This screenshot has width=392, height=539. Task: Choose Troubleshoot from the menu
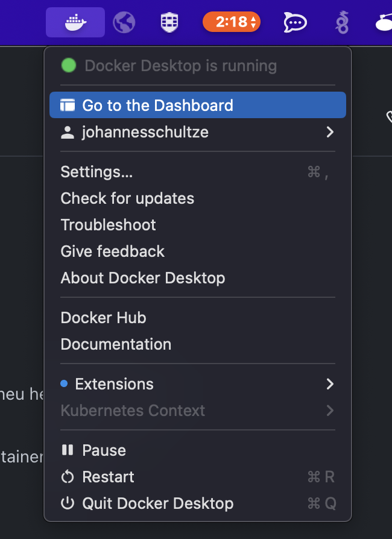coord(109,225)
